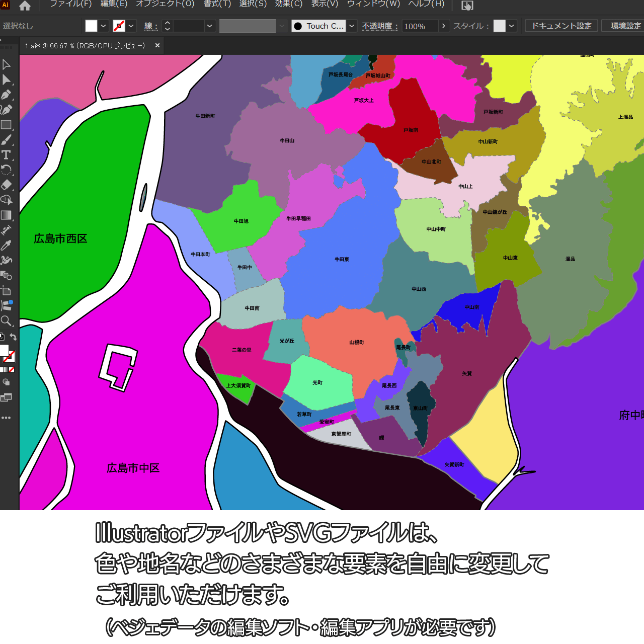Select the Eyedropper tool
644x644 pixels.
pyautogui.click(x=7, y=245)
